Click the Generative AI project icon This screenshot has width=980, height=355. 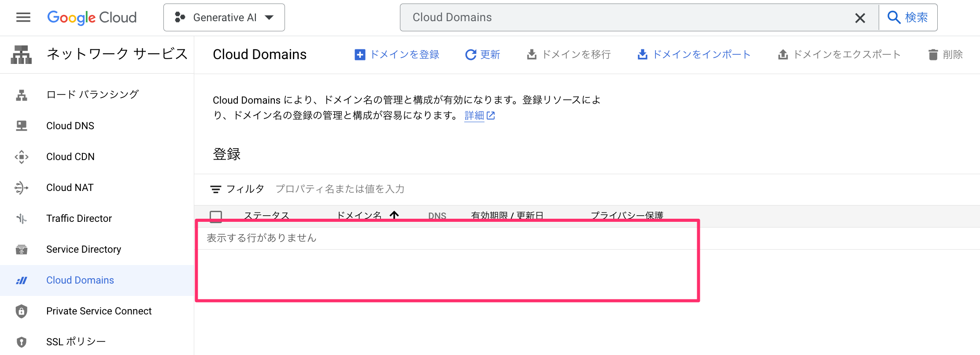tap(180, 17)
